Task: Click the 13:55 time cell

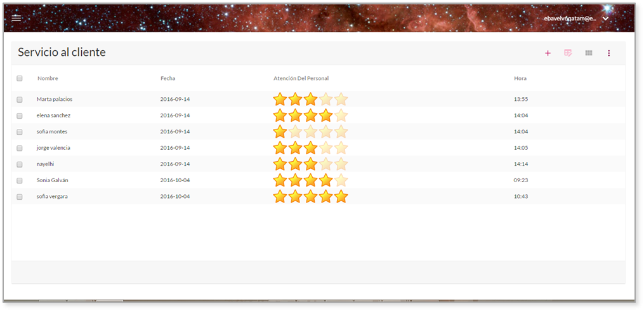Action: (x=521, y=100)
